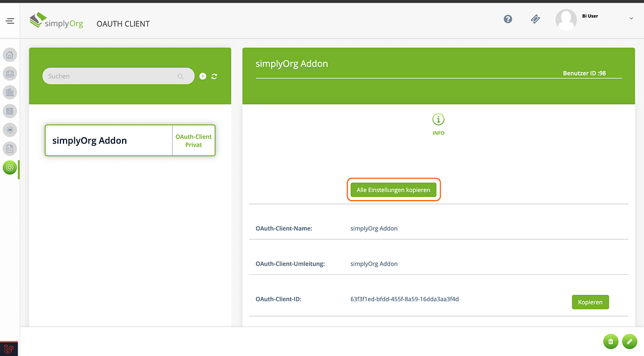Open the calendar sidebar icon
The width and height of the screenshot is (644, 356).
[x=10, y=111]
